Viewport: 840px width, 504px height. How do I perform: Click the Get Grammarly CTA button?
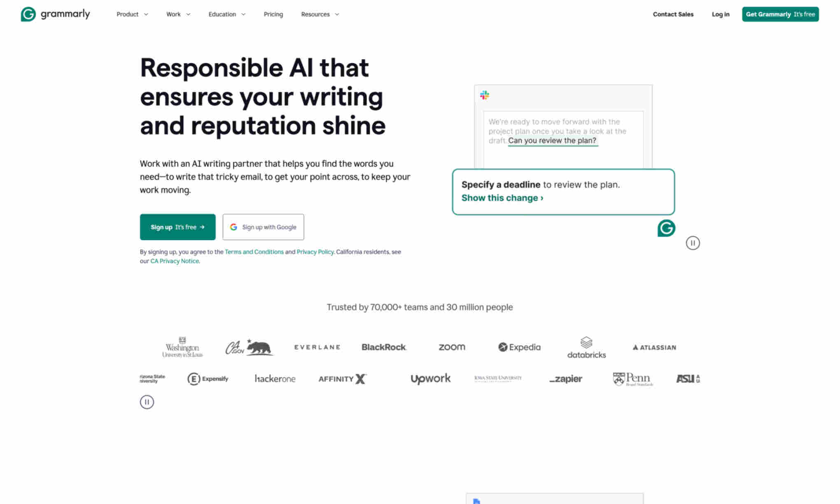pos(780,14)
